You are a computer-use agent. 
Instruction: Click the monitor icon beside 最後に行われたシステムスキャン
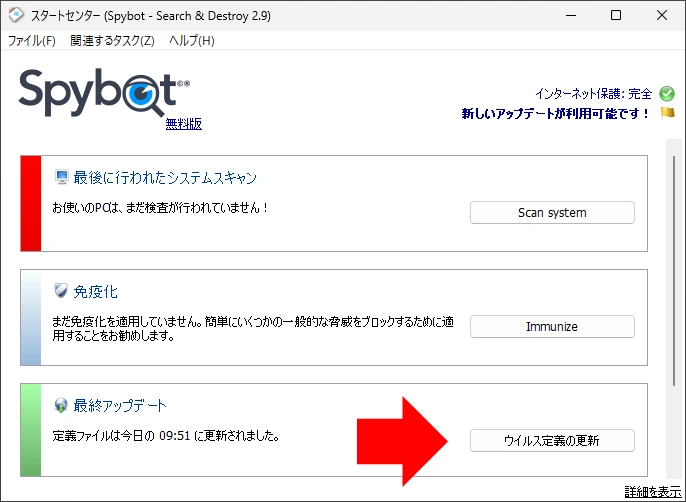pos(62,177)
